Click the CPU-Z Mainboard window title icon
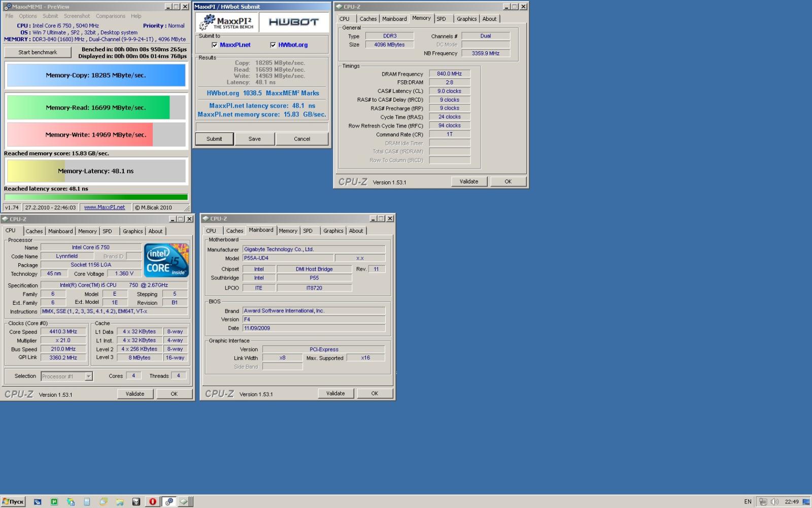812x508 pixels. pos(206,218)
